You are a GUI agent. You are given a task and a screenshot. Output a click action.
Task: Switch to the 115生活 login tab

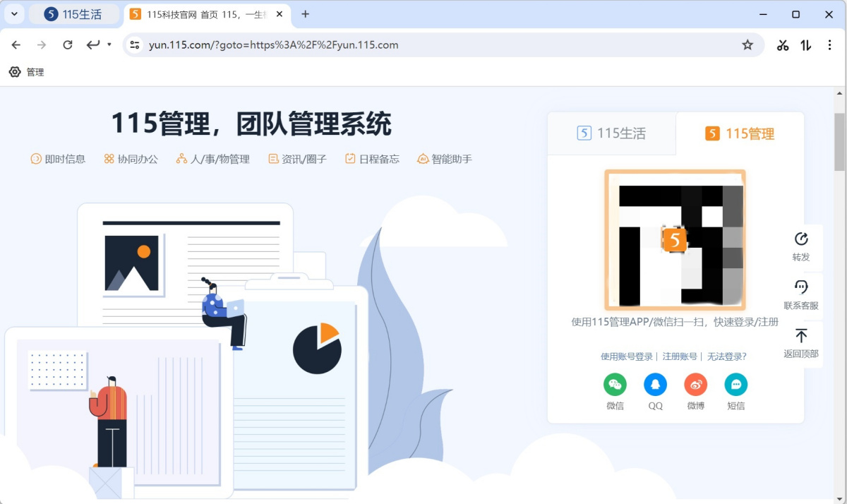tap(612, 133)
